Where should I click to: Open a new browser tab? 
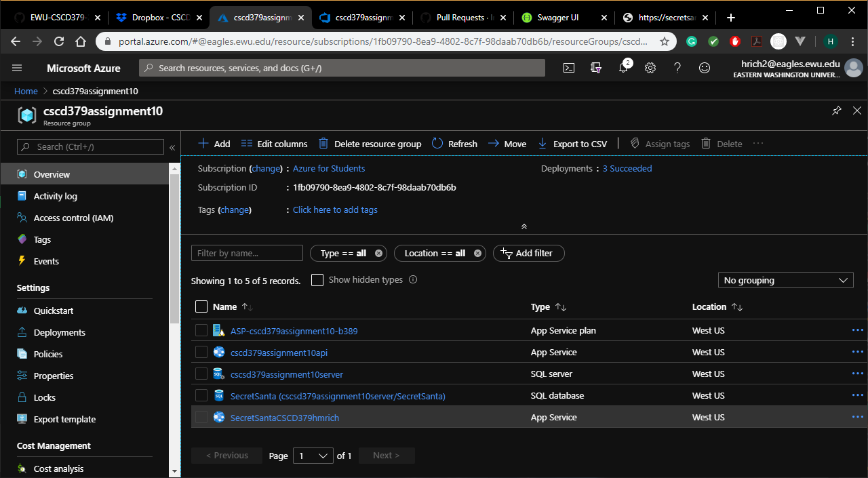tap(730, 18)
